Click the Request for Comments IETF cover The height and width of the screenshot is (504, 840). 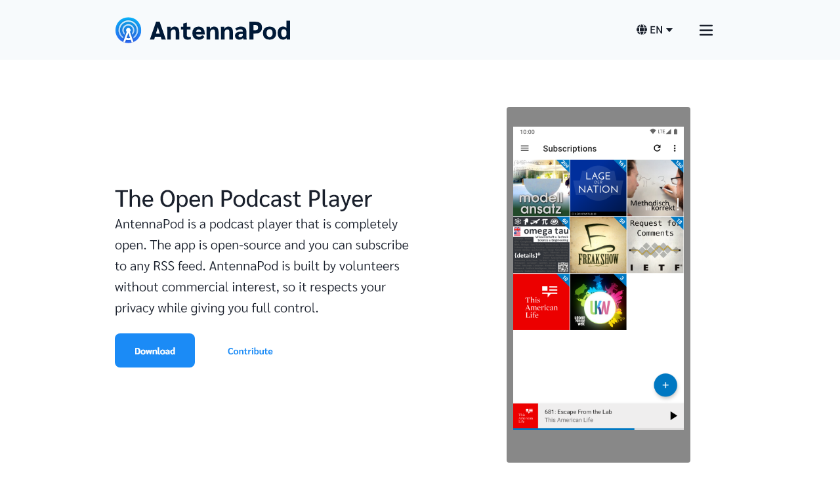[655, 245]
